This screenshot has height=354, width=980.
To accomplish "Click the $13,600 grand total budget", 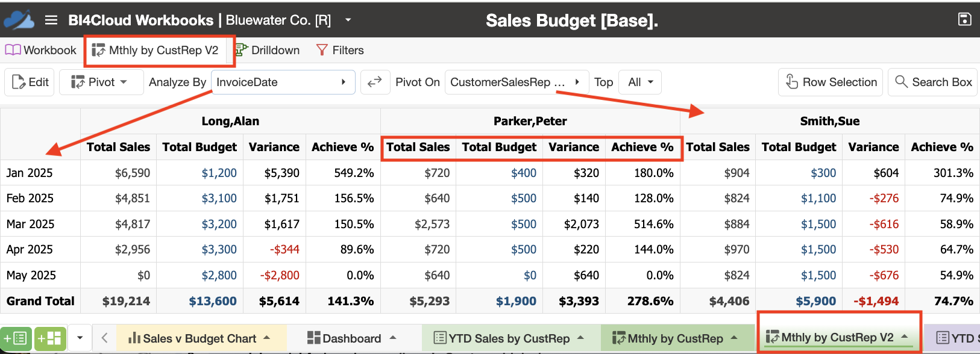I will 213,301.
